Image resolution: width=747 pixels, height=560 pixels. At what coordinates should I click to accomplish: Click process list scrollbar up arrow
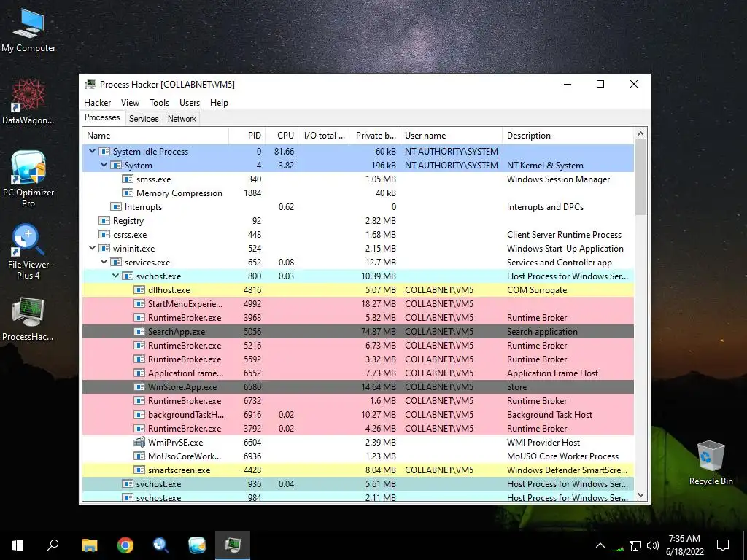pyautogui.click(x=640, y=134)
